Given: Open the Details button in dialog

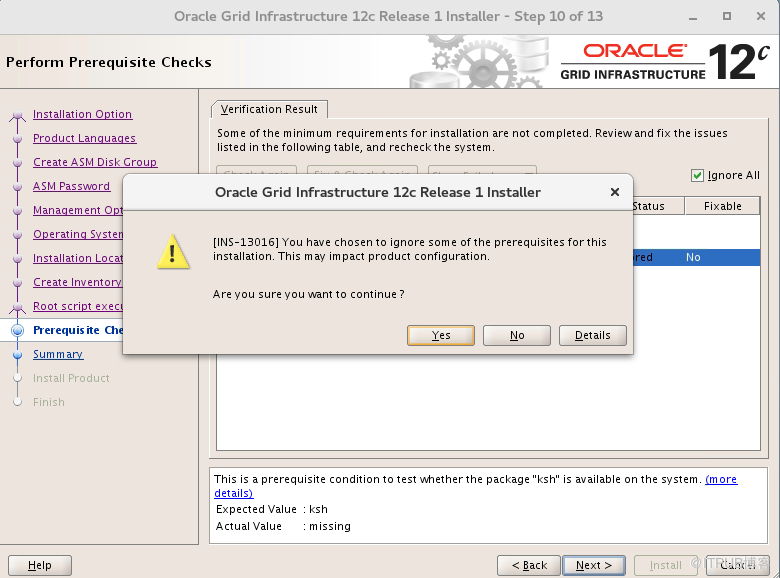Looking at the screenshot, I should click(x=592, y=335).
